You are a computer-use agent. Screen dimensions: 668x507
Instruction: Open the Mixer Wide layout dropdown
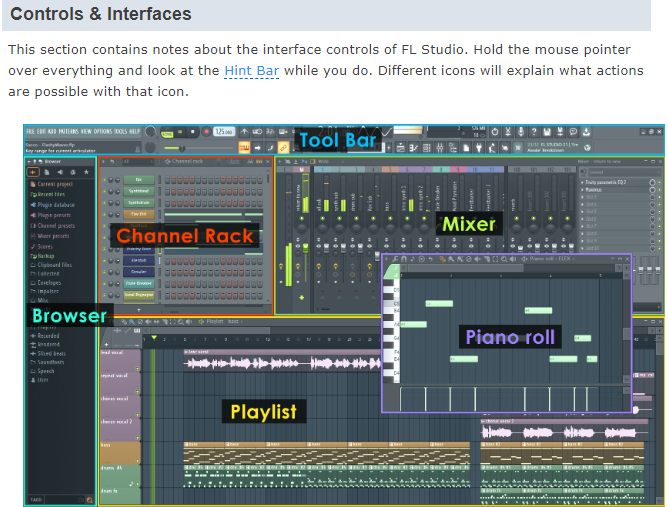pos(329,161)
